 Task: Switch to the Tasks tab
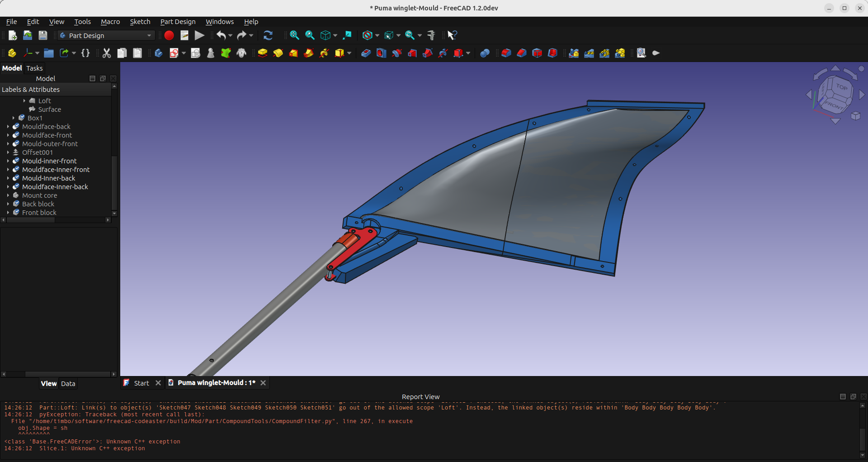point(34,68)
